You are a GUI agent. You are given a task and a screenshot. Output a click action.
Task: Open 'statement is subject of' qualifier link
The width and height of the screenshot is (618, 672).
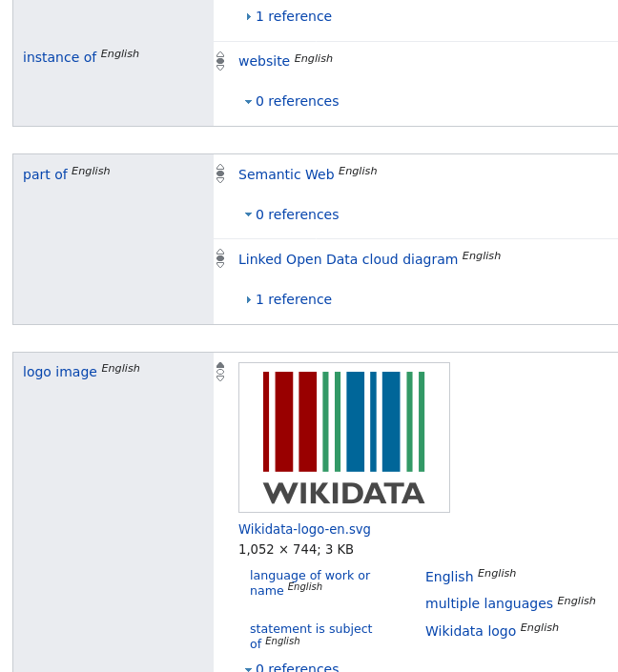(310, 629)
